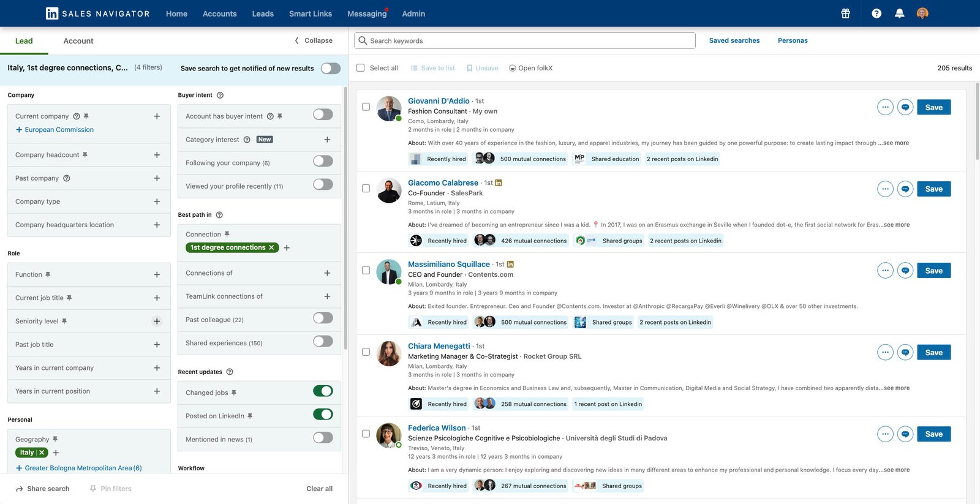Save Giovanni D'Addio as a lead
Screen dimensions: 980x504
click(x=933, y=107)
